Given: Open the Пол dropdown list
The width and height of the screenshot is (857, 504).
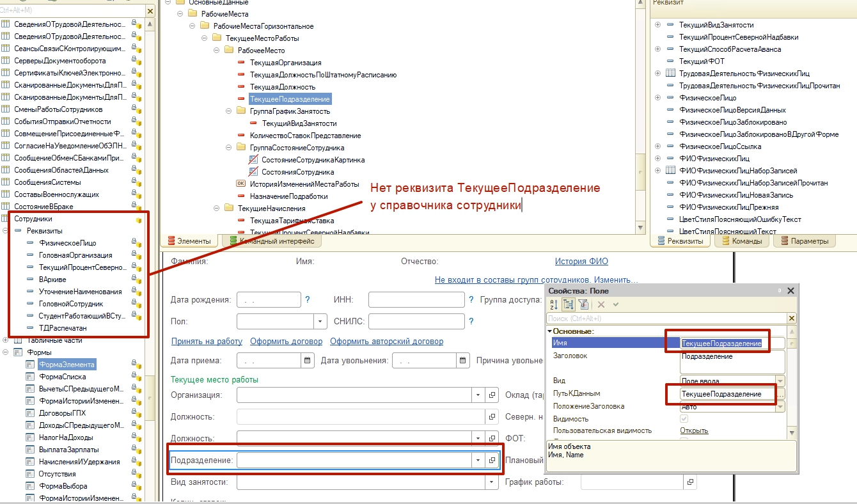Looking at the screenshot, I should click(320, 322).
